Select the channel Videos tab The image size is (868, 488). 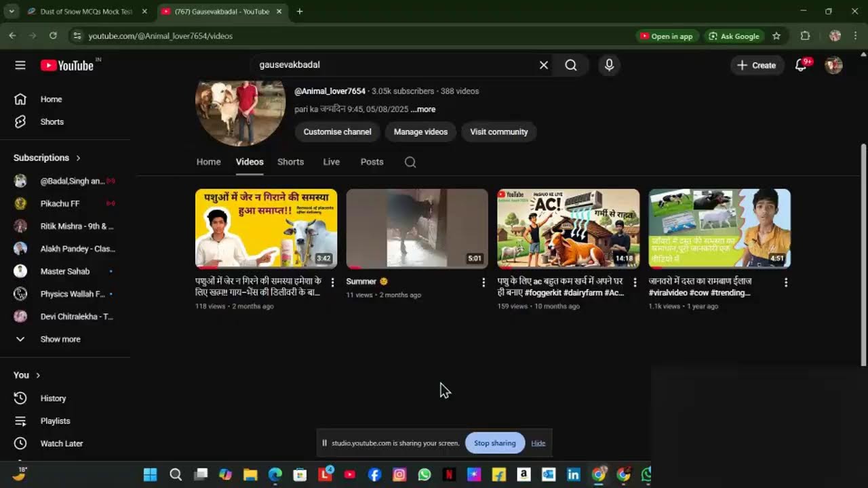click(x=250, y=162)
